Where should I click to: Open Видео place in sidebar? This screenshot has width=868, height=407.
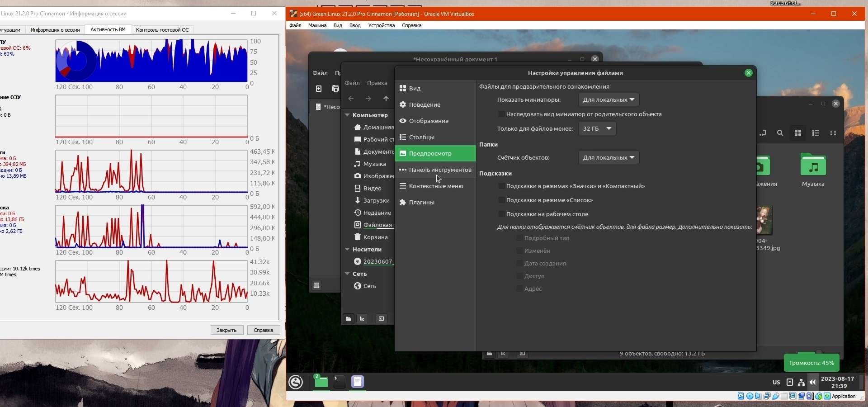368,189
